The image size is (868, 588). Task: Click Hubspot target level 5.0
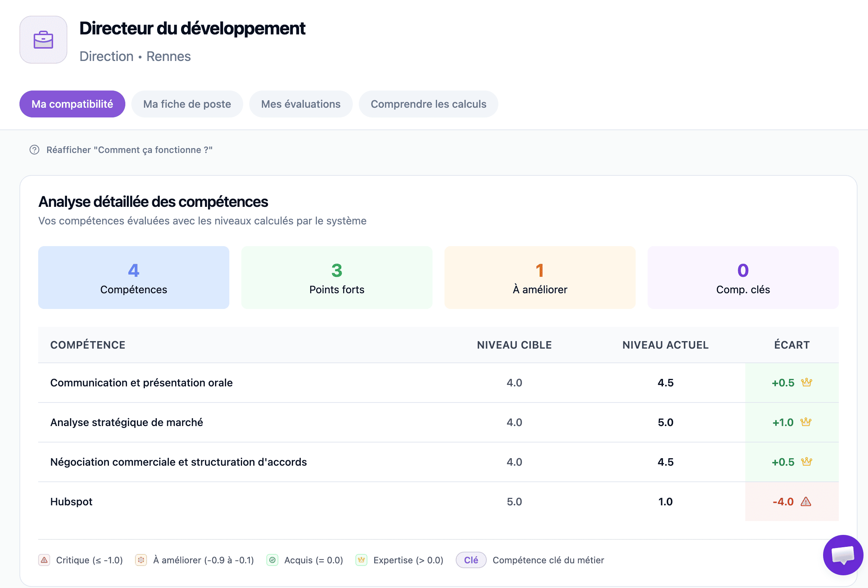(514, 502)
